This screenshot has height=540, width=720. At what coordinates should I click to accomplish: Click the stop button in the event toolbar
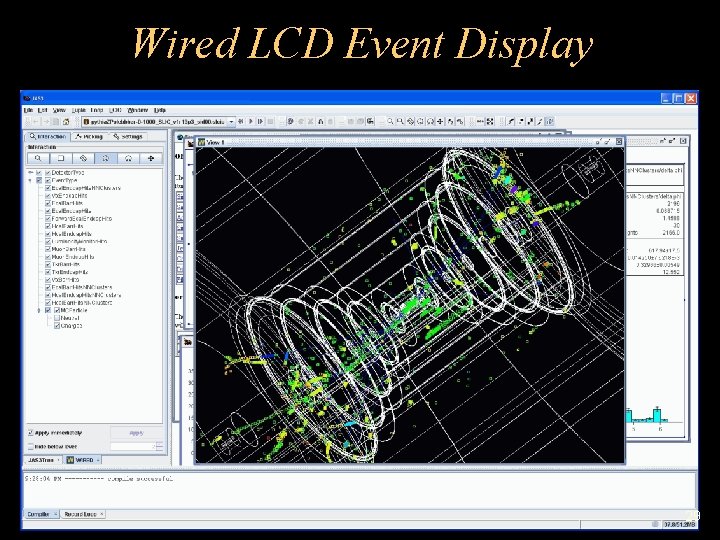coord(270,121)
